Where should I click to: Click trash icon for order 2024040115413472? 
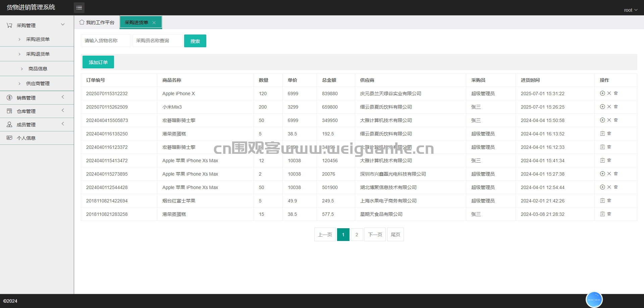(x=609, y=161)
